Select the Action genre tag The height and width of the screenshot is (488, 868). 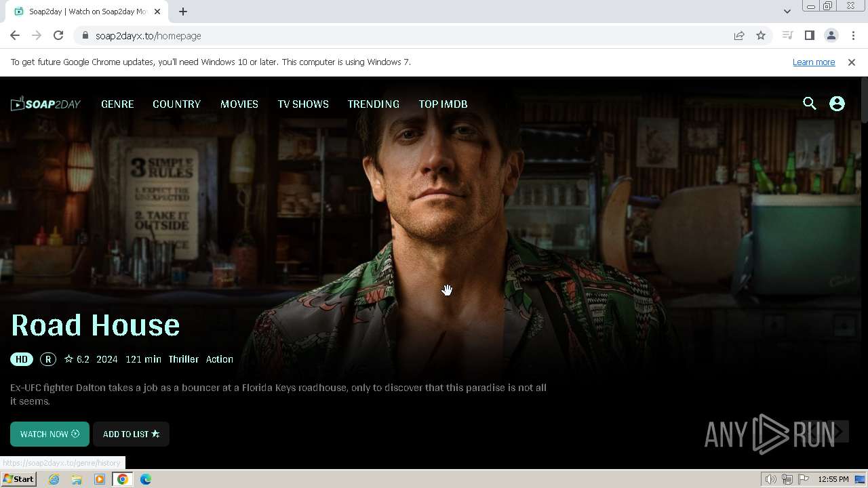pos(220,359)
